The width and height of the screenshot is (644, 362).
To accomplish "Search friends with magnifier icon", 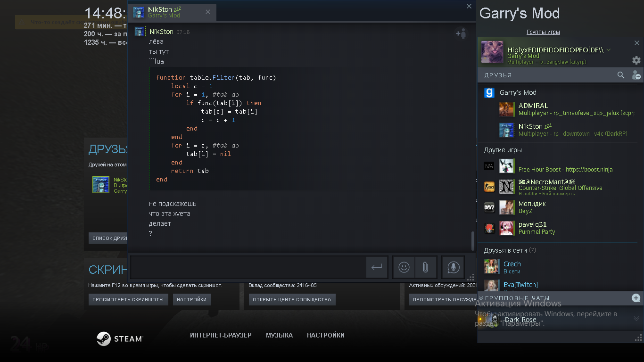I will tap(621, 75).
